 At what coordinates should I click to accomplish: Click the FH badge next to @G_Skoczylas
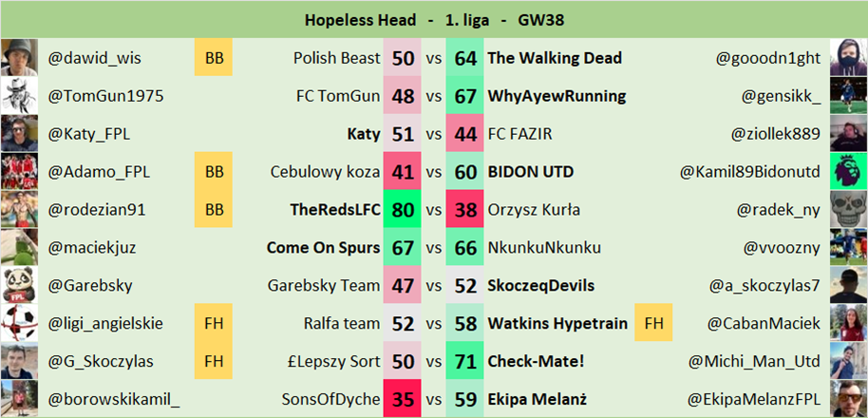(214, 362)
